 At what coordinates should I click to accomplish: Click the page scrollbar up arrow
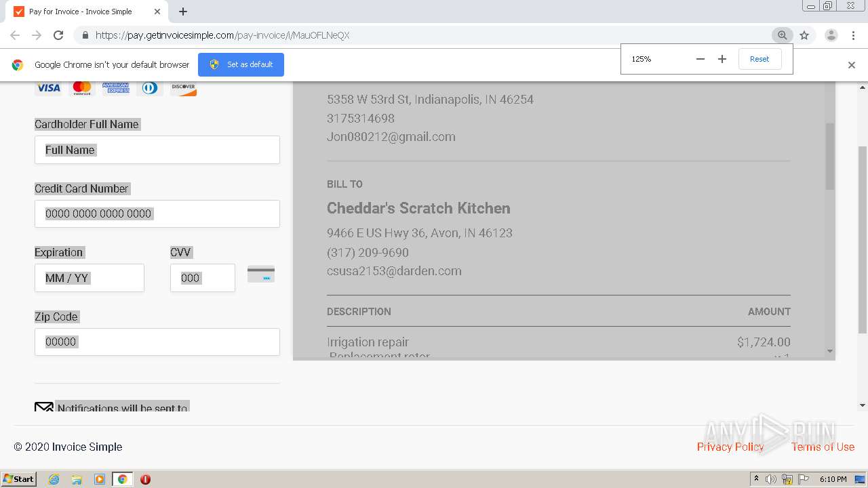tap(863, 86)
